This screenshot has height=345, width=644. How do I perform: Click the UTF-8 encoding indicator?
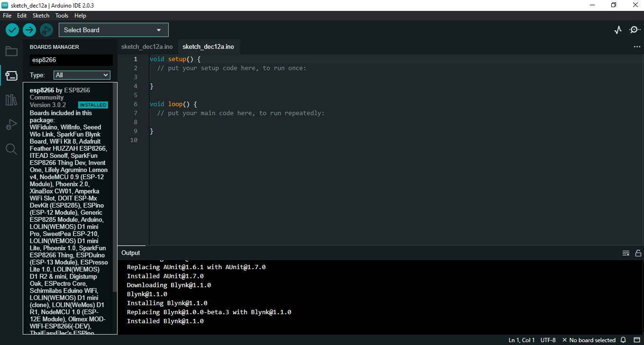[x=548, y=340]
